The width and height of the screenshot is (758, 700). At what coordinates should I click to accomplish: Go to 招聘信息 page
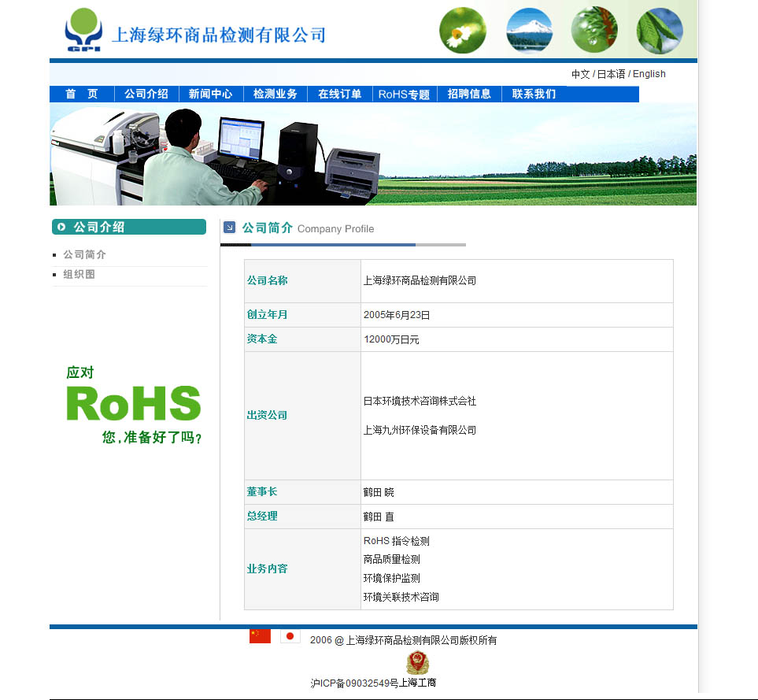(469, 94)
